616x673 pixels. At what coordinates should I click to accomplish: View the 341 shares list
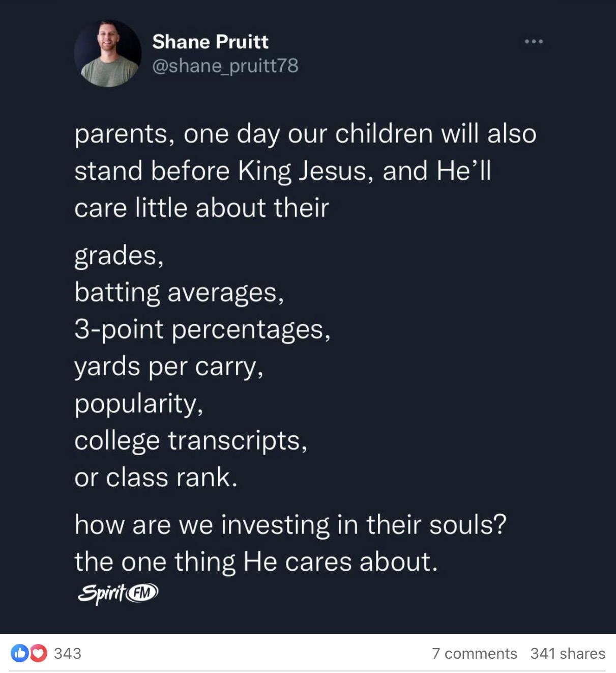coord(568,653)
